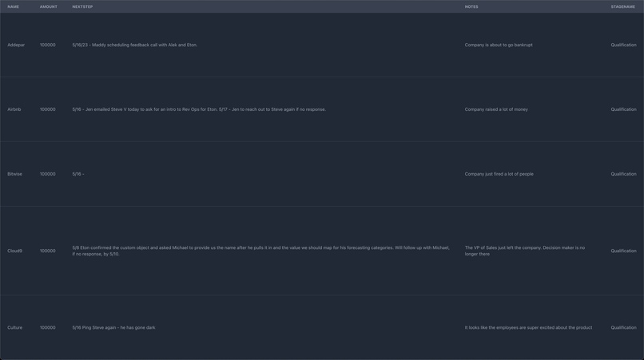The width and height of the screenshot is (644, 360).
Task: Click the 'employees are super excited' note
Action: 529,327
